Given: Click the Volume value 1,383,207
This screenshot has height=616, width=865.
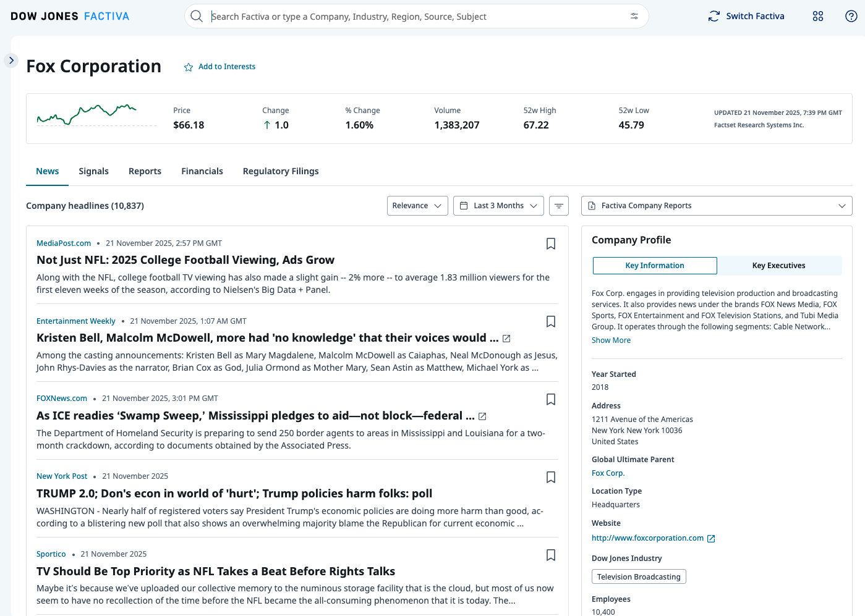Looking at the screenshot, I should tap(457, 125).
